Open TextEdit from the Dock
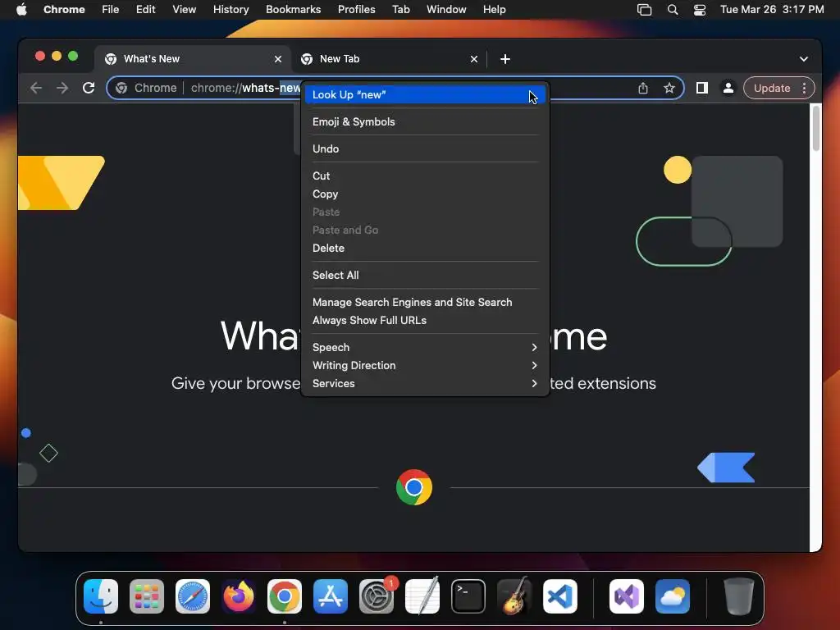The image size is (840, 630). click(422, 596)
